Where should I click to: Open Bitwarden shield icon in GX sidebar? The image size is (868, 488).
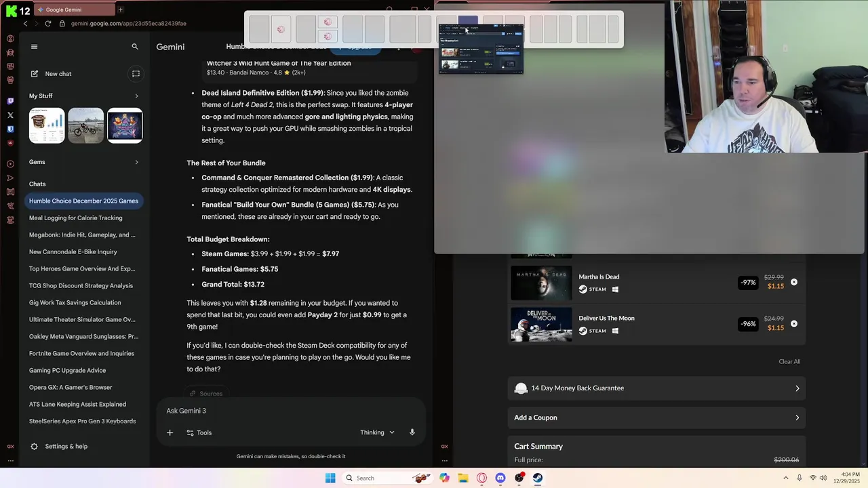10,129
